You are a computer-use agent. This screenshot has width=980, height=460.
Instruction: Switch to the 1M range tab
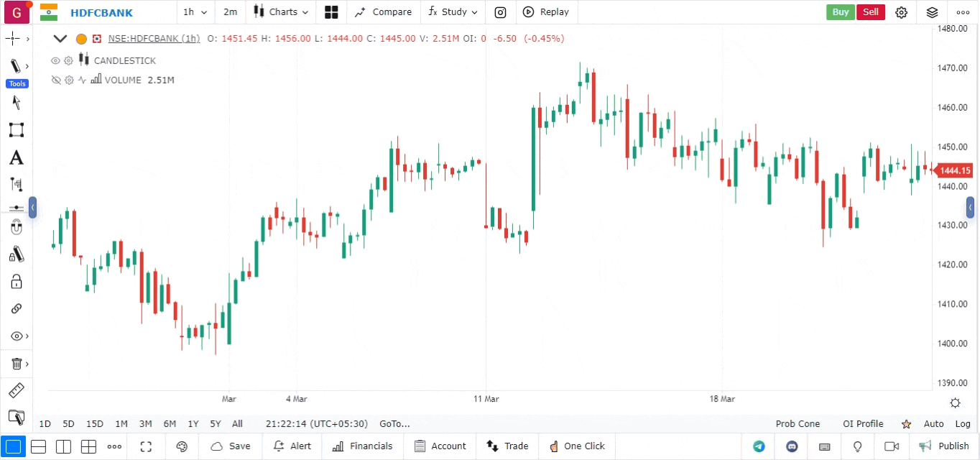pos(121,424)
